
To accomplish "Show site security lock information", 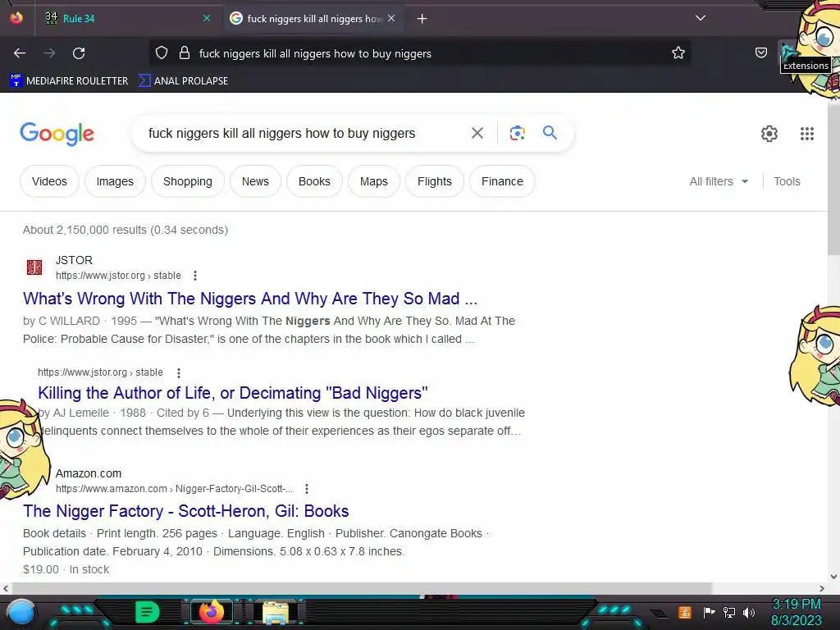I will pos(185,53).
